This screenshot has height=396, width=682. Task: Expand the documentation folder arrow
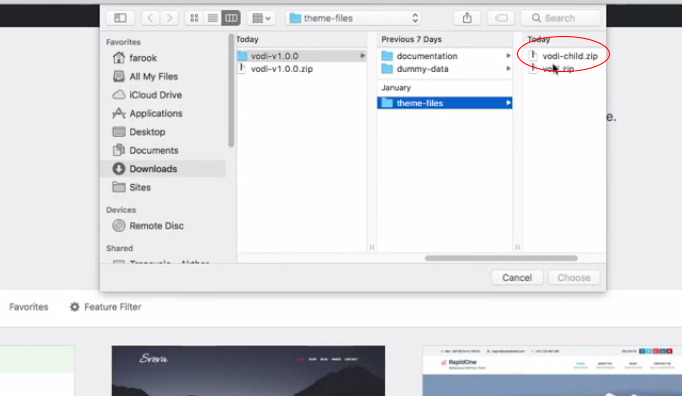[x=508, y=56]
